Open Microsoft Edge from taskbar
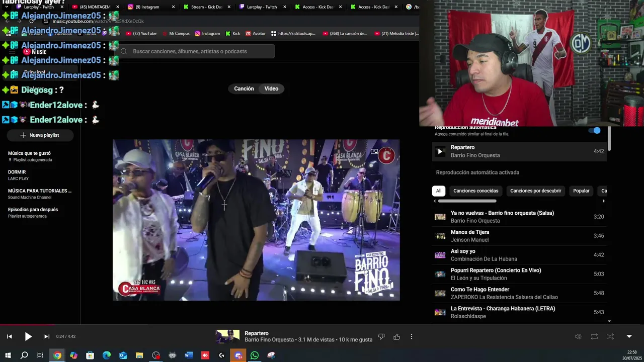644x362 pixels. (x=107, y=355)
